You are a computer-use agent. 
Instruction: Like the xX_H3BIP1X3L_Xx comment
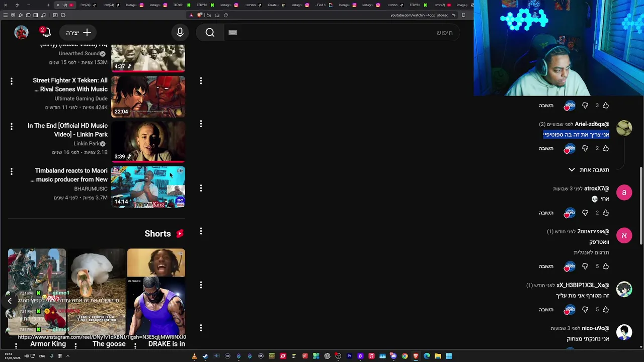coord(606,309)
